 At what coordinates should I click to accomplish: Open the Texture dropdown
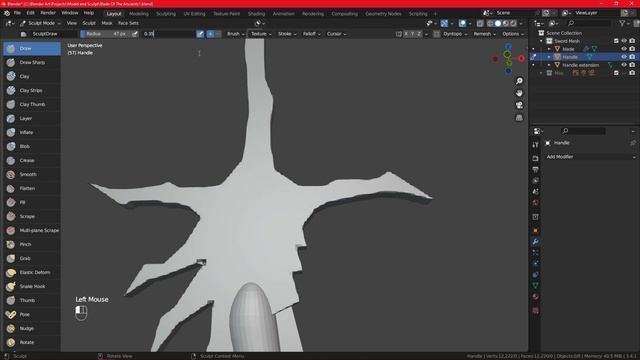coord(261,34)
